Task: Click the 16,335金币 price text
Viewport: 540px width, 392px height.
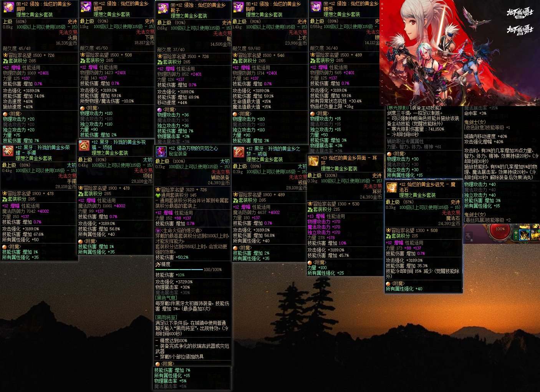Action: (x=66, y=43)
